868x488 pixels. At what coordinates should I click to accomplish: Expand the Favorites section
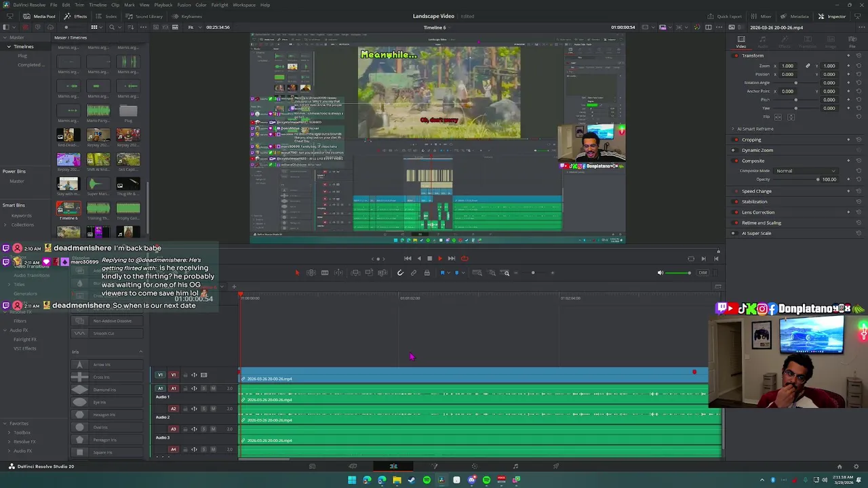click(5, 424)
